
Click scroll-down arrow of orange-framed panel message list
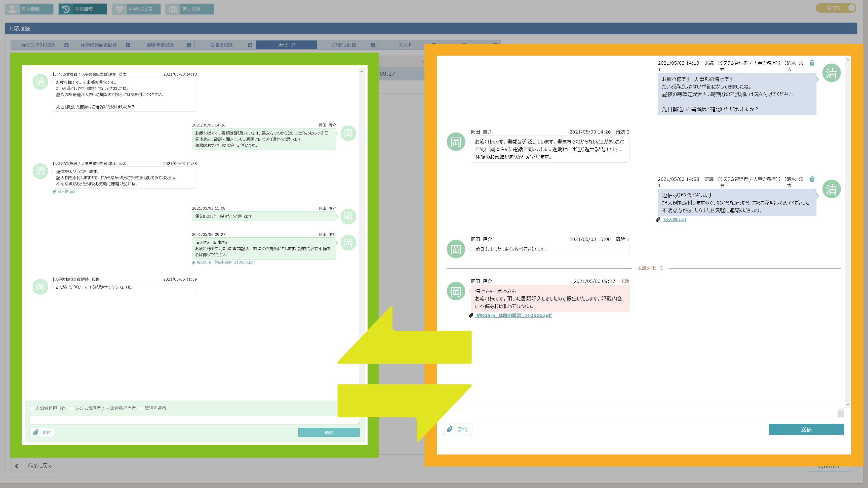[848, 405]
